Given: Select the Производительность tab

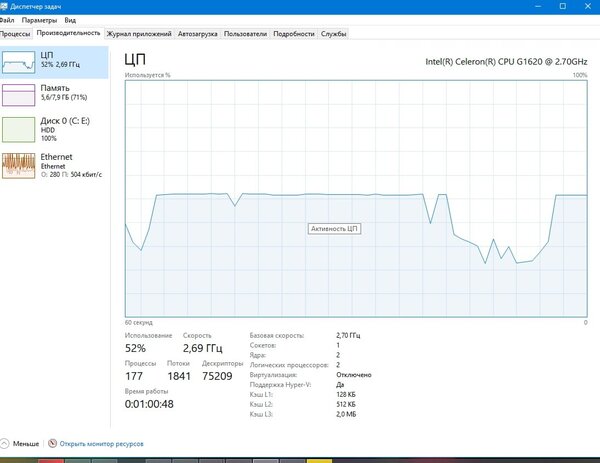Looking at the screenshot, I should click(68, 33).
